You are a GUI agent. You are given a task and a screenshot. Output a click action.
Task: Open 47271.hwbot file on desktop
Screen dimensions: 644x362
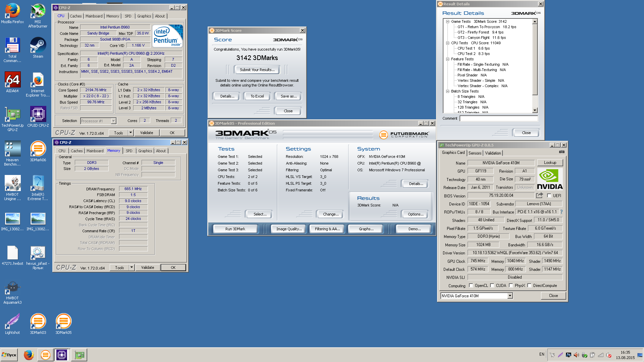click(x=12, y=255)
